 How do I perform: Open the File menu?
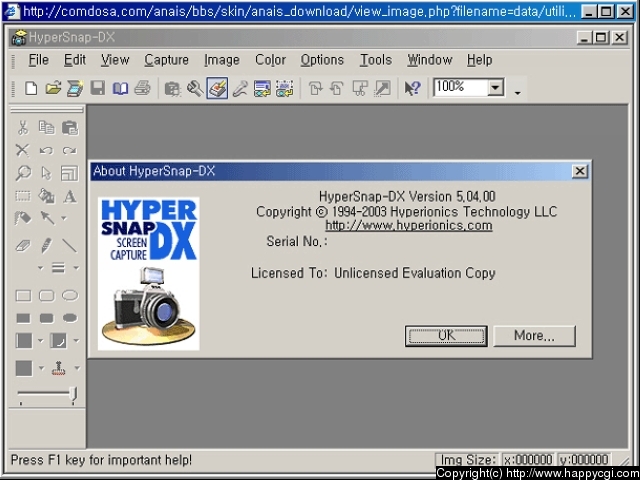[38, 60]
